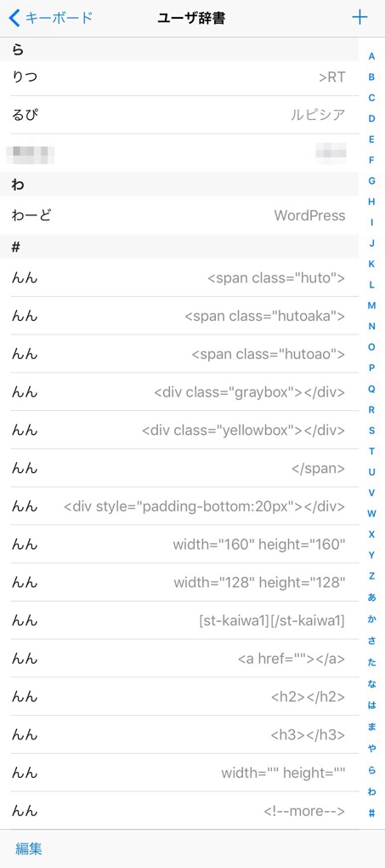Jump to index letter M
This screenshot has width=385, height=868.
371,306
